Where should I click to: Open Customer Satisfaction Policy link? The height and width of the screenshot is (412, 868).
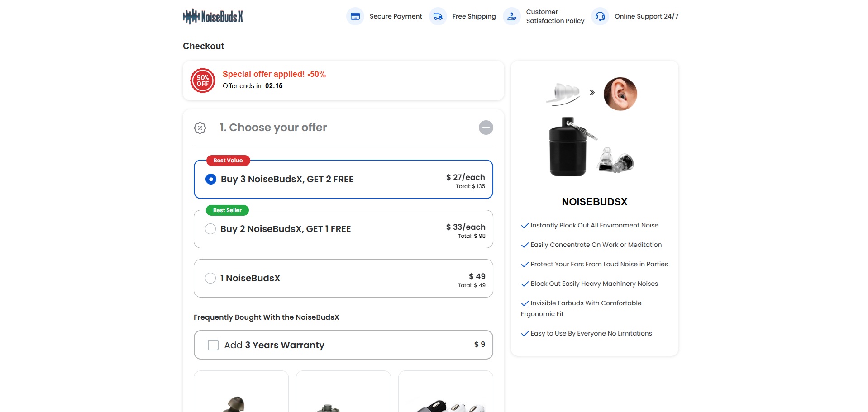[555, 17]
